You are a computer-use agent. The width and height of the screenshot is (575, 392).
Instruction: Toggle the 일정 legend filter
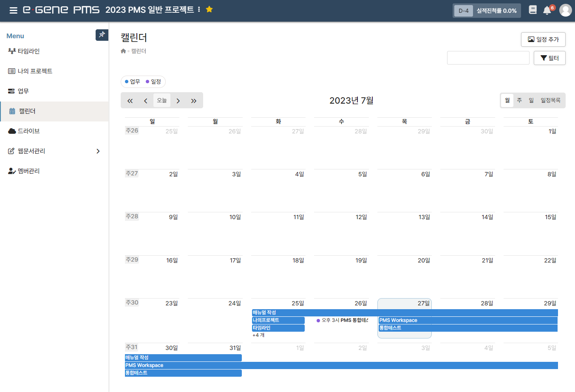153,82
